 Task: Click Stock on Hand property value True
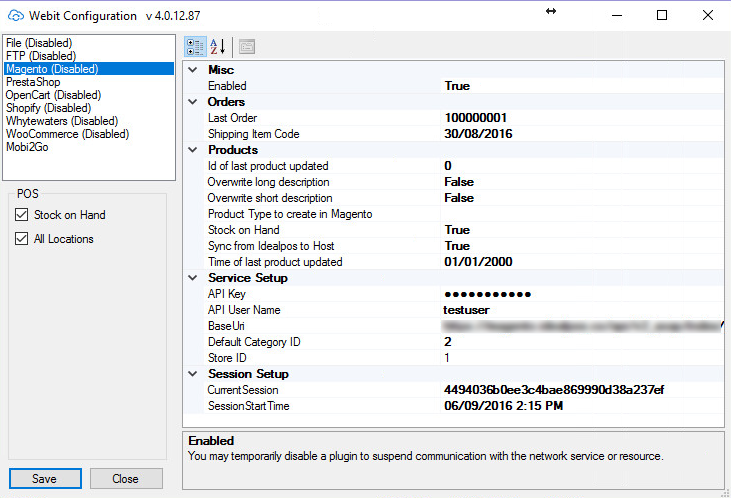point(582,230)
